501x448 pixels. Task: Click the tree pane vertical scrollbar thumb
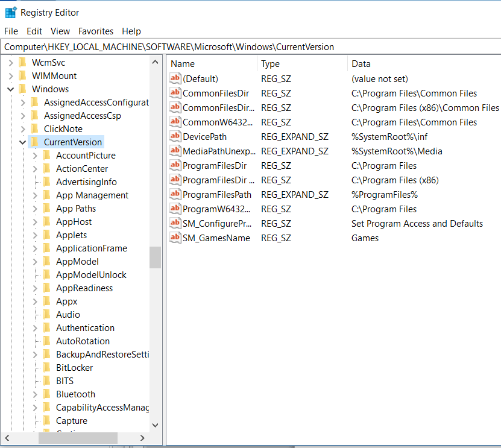pos(156,257)
